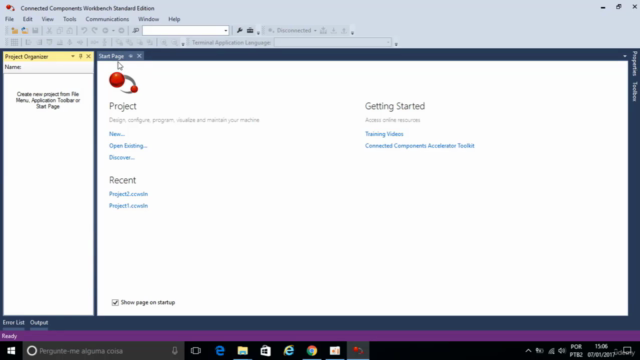This screenshot has height=360, width=640.
Task: Launch Google Chrome from the taskbar
Action: tap(312, 351)
